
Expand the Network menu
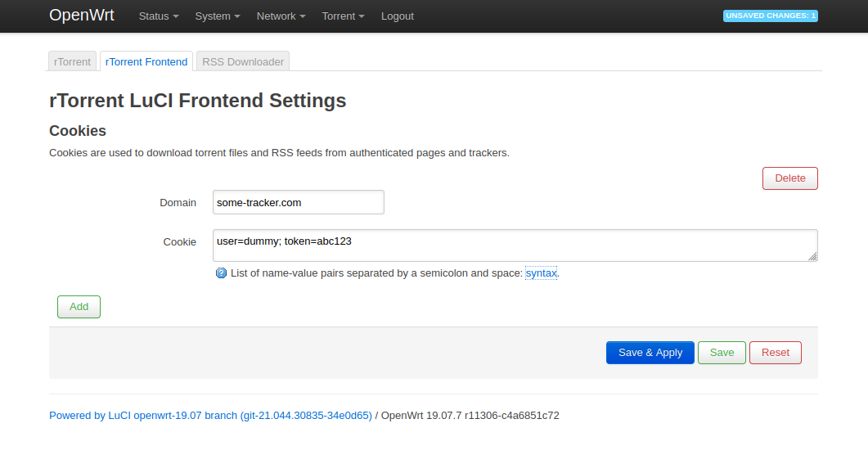coord(281,16)
